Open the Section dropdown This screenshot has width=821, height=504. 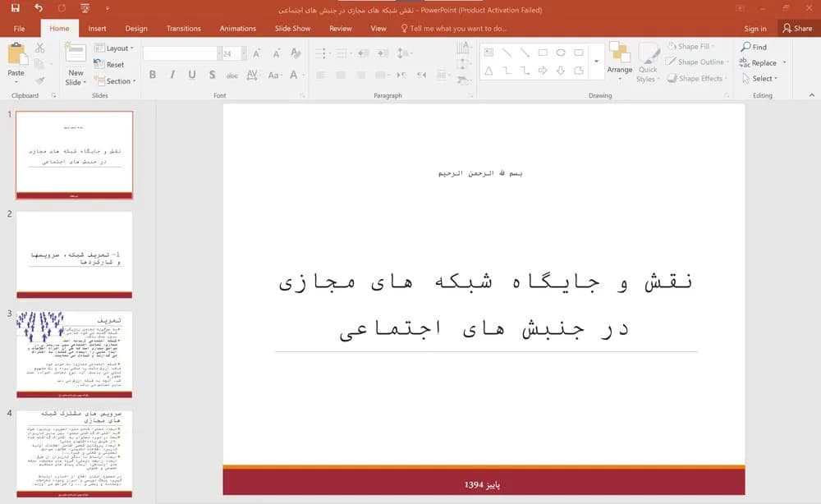115,81
